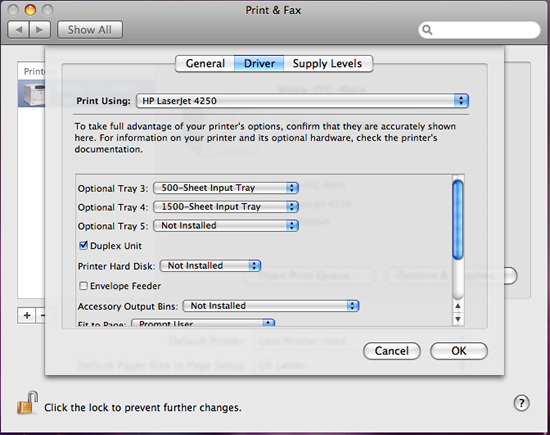Select the printer icon in printers list

click(34, 94)
